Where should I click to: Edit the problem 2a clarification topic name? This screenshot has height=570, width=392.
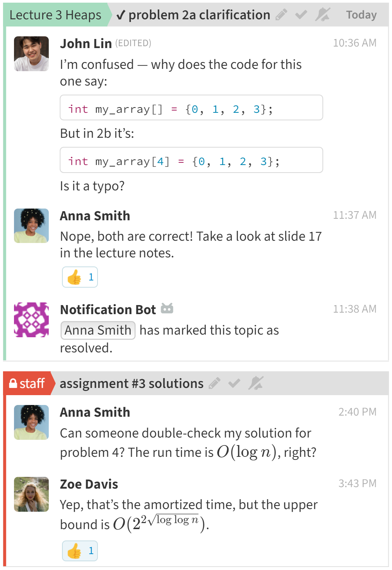click(x=281, y=15)
